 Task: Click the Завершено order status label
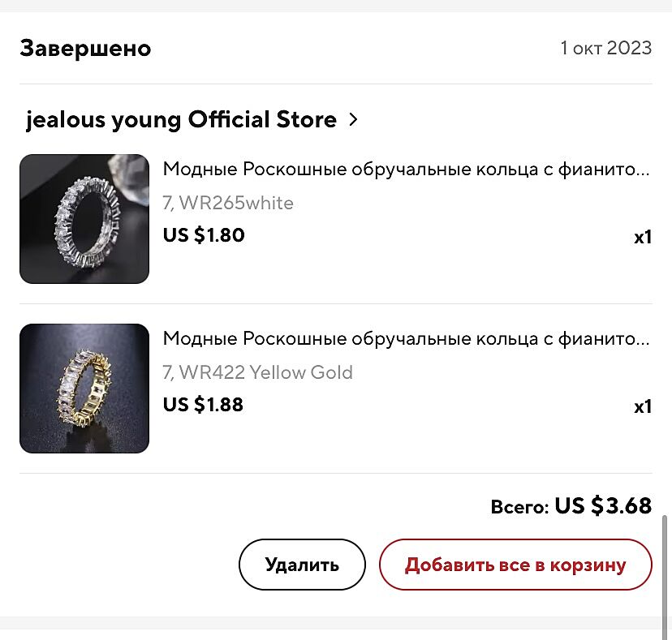click(85, 48)
